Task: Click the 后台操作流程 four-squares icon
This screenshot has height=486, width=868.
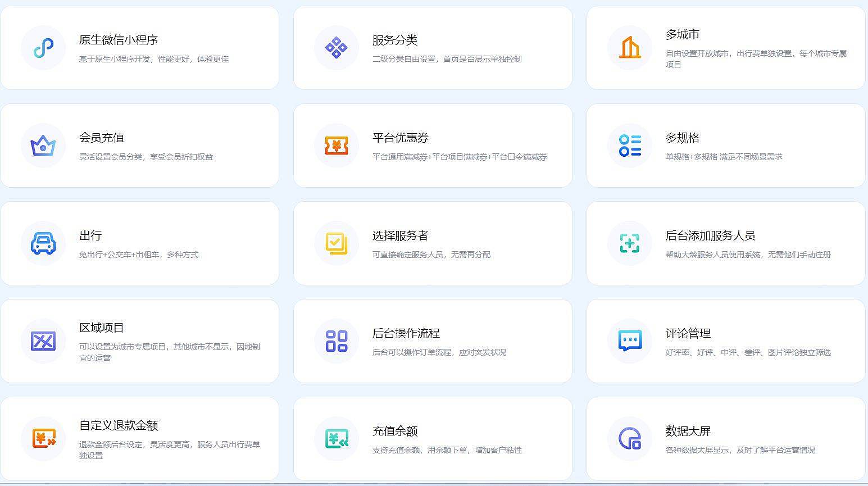Action: (x=337, y=341)
